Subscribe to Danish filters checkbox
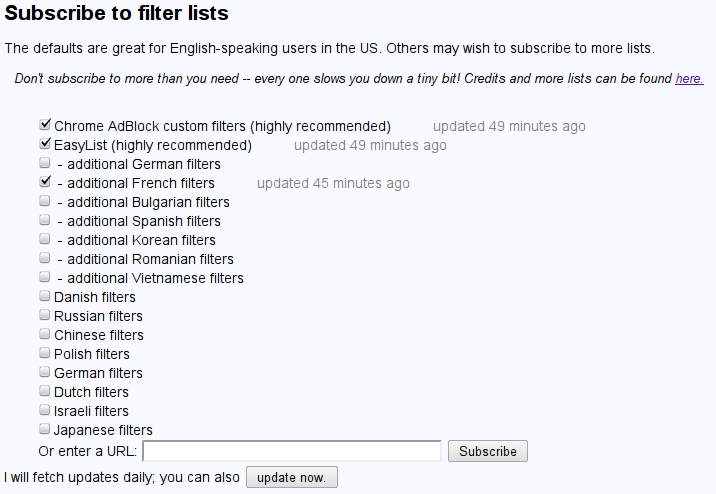716x494 pixels. 45,297
